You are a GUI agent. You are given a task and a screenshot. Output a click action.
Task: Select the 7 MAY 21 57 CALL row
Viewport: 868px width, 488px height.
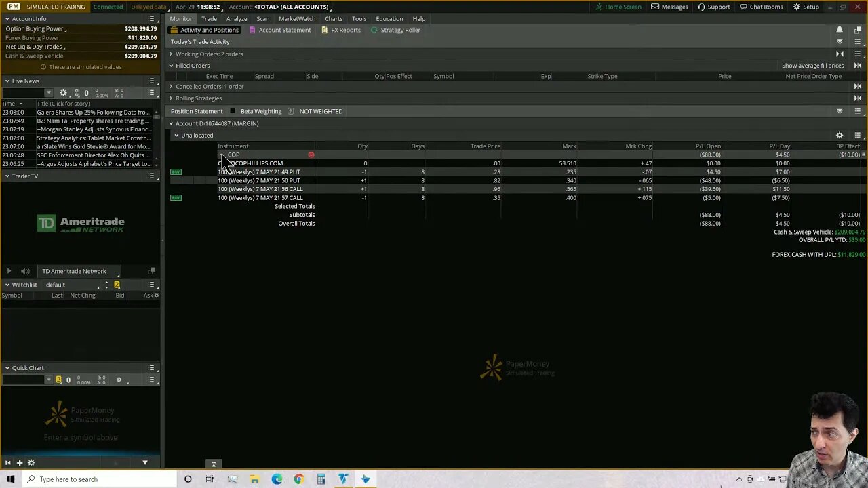[515, 198]
